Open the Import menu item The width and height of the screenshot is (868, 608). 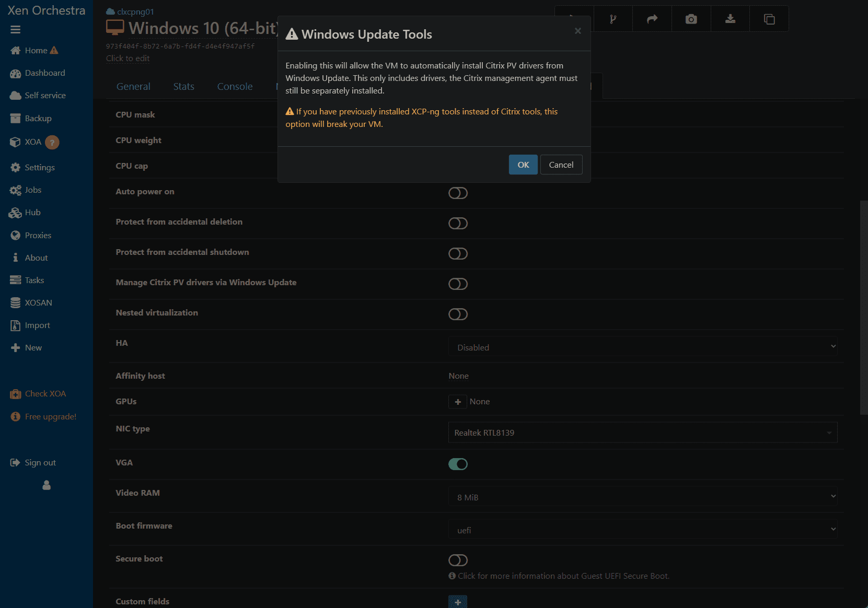pyautogui.click(x=38, y=325)
